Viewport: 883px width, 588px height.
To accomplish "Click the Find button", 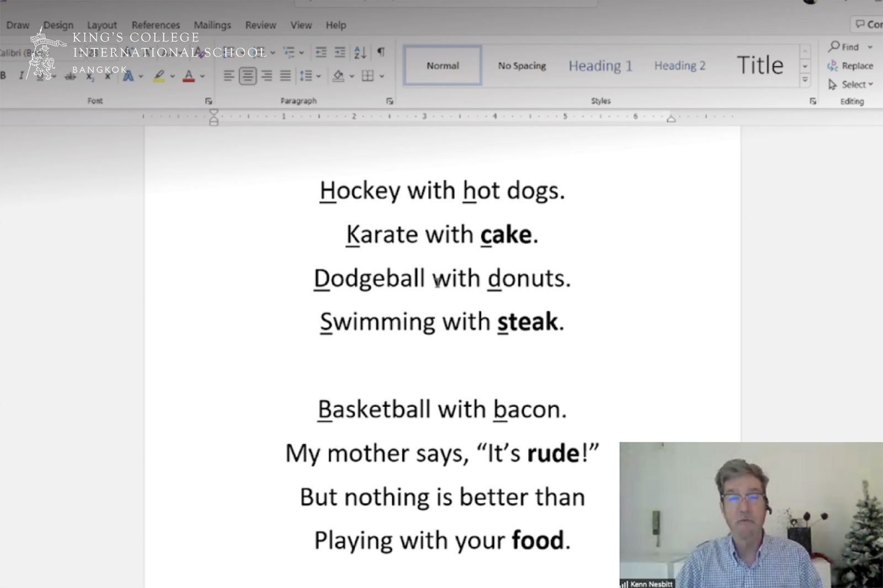I will [844, 47].
